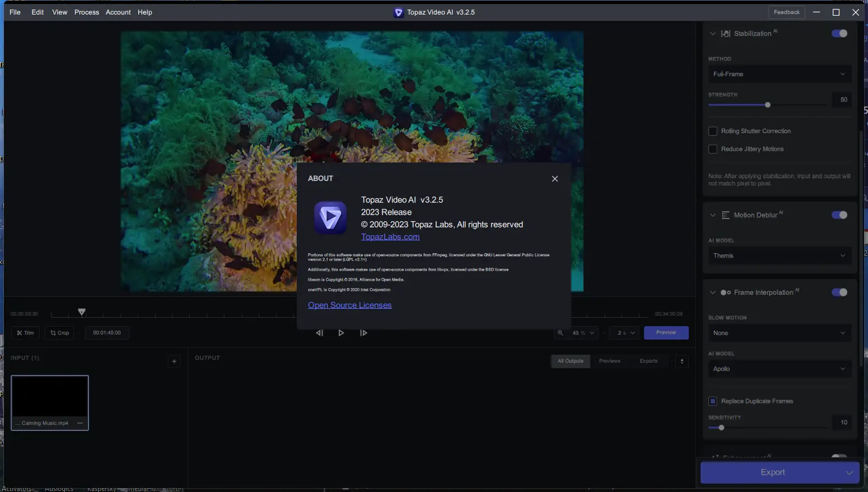
Task: Close the About dialog
Action: 555,179
